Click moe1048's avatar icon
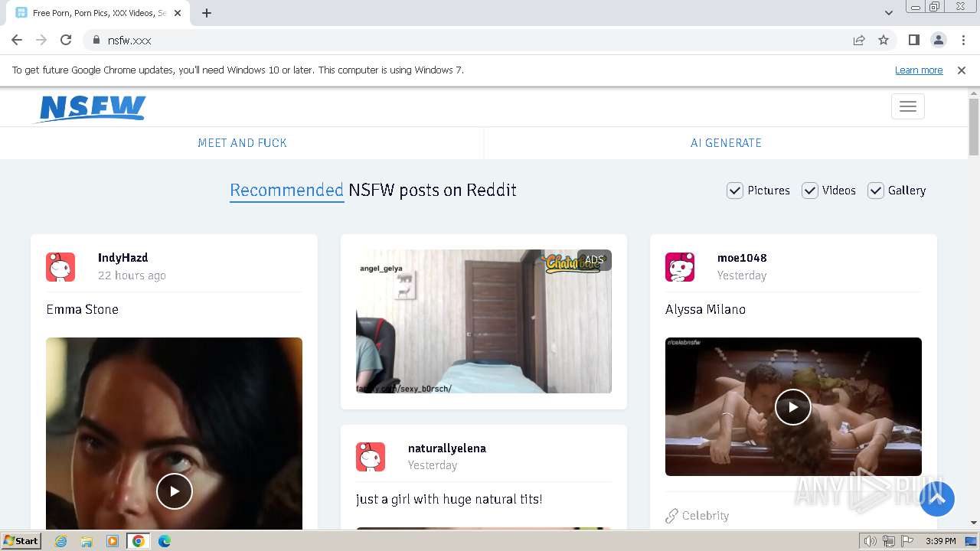 tap(680, 267)
